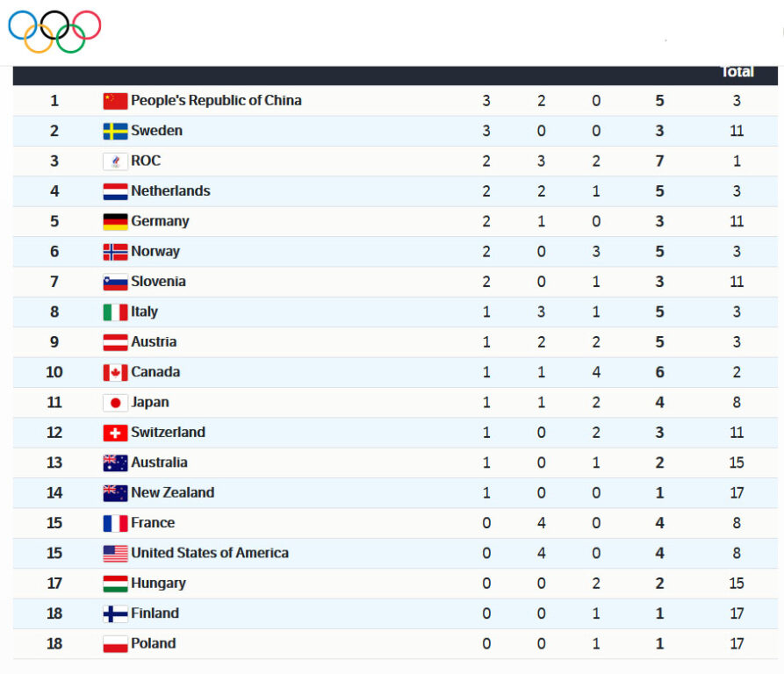
Task: Select the United States of America link
Action: point(210,553)
